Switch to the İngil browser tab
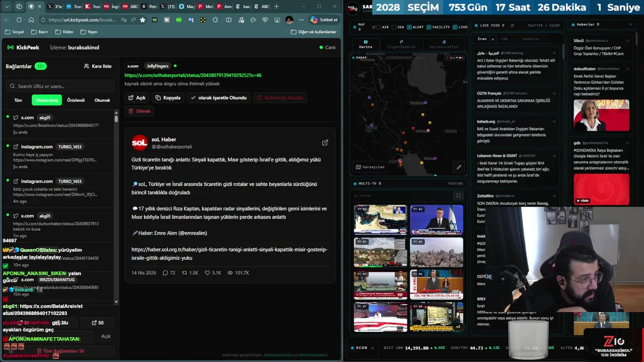 point(111,7)
